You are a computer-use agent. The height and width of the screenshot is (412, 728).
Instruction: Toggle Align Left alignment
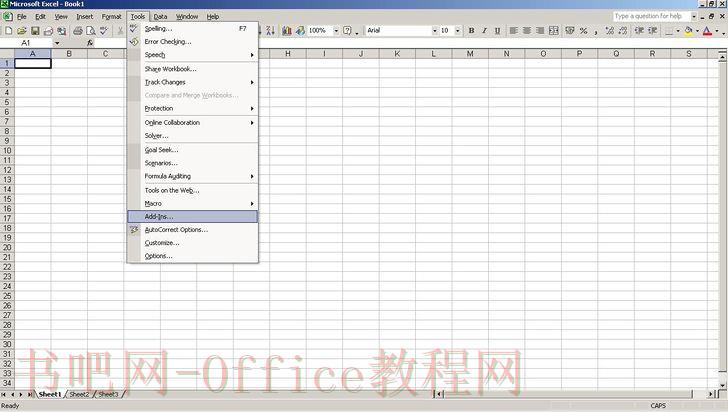click(513, 31)
